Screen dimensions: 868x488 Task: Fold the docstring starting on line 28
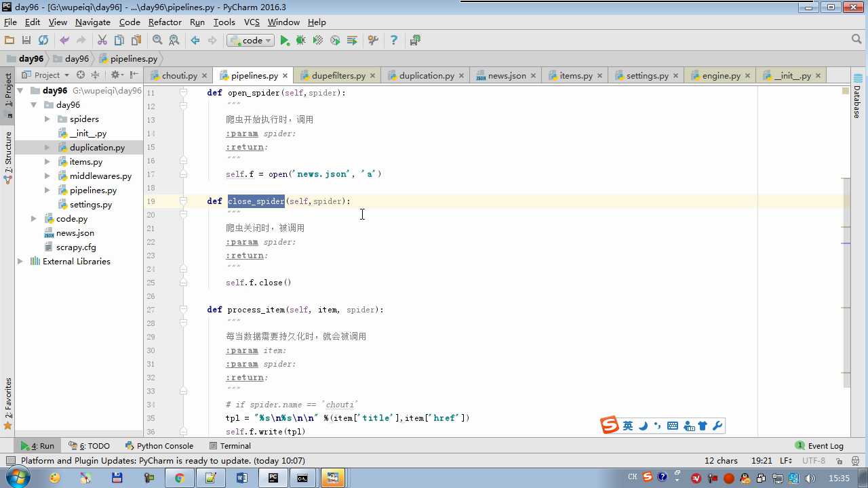point(183,323)
